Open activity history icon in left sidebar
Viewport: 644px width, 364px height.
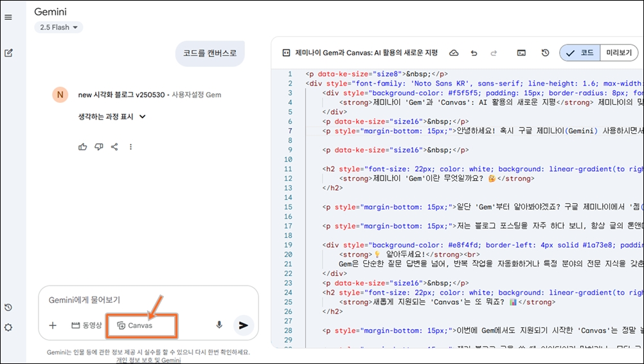8,307
